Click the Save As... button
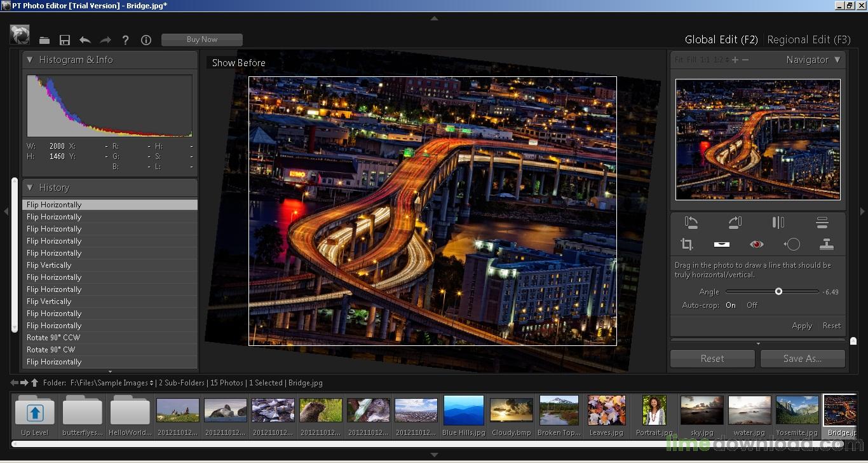The image size is (868, 463). pos(803,359)
